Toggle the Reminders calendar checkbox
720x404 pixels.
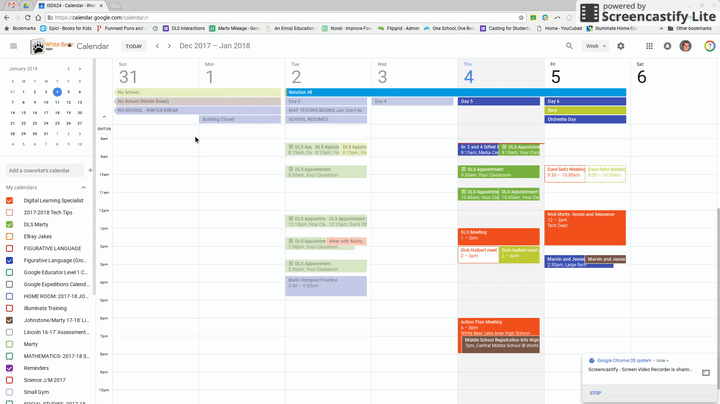[x=11, y=368]
